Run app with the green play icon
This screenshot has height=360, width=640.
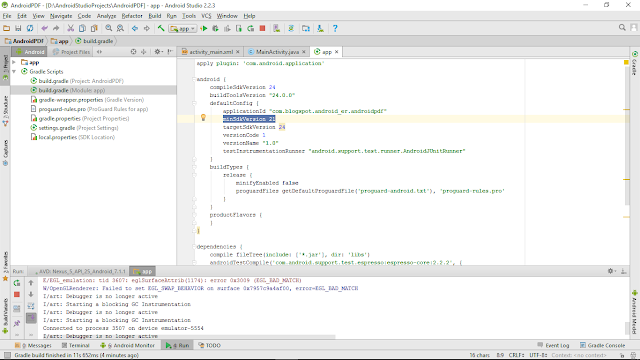click(204, 28)
